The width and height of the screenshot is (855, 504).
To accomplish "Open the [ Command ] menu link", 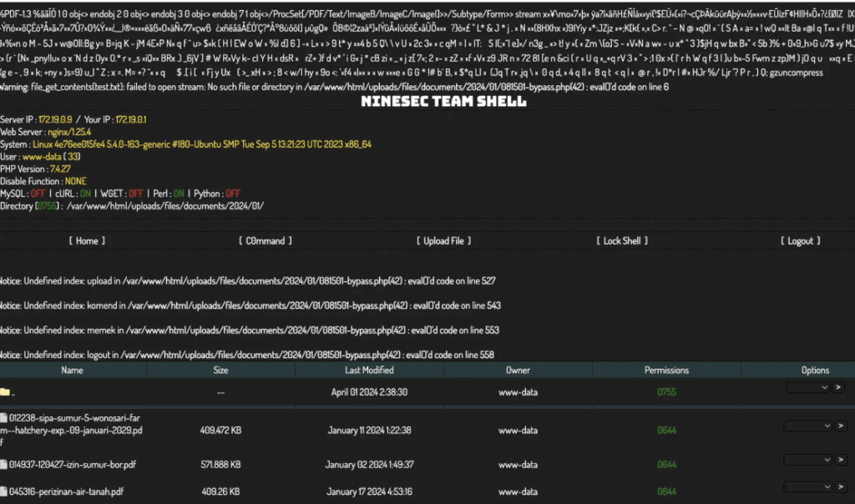I will [x=266, y=241].
